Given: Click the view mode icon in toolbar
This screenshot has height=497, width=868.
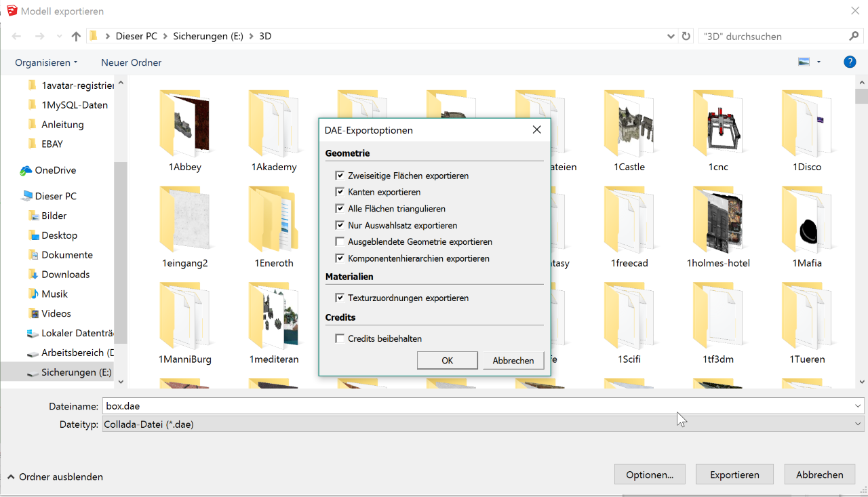Looking at the screenshot, I should point(804,62).
